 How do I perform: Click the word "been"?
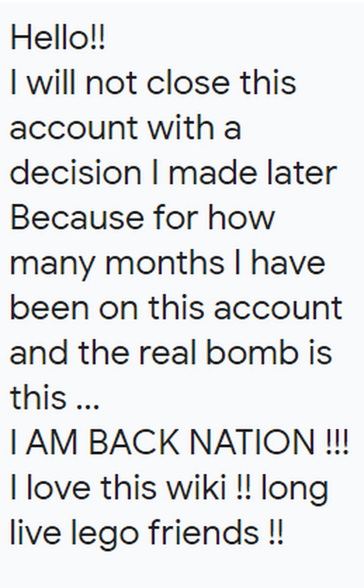tap(51, 307)
